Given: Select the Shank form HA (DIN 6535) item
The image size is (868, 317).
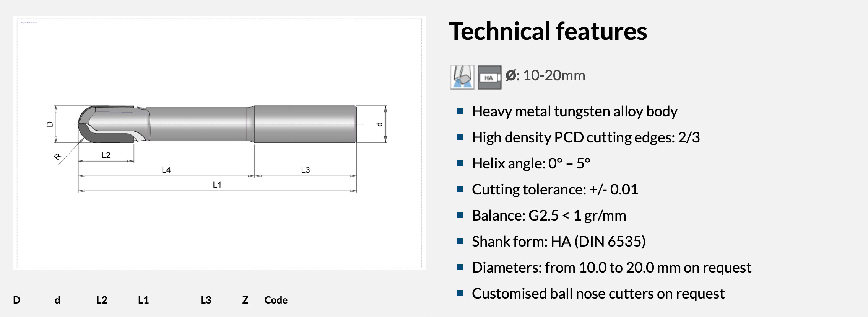Looking at the screenshot, I should pos(558,242).
